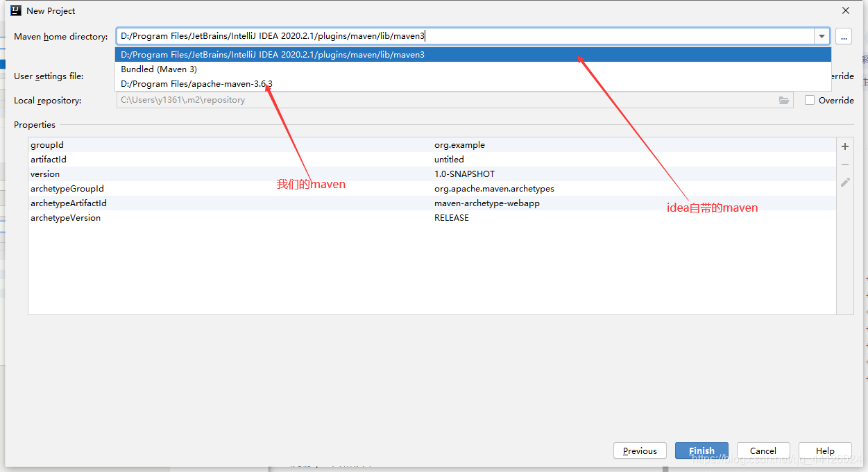Close the New Project window
The image size is (868, 472).
(x=846, y=10)
